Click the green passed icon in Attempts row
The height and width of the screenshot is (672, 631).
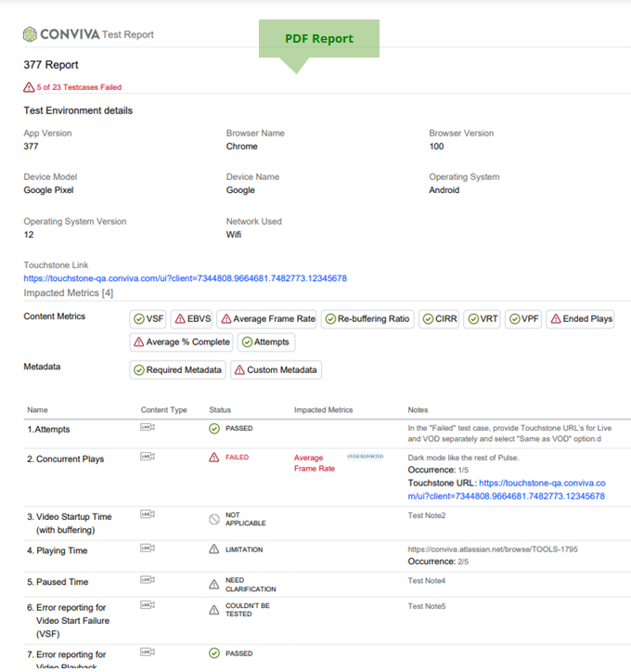(x=214, y=429)
